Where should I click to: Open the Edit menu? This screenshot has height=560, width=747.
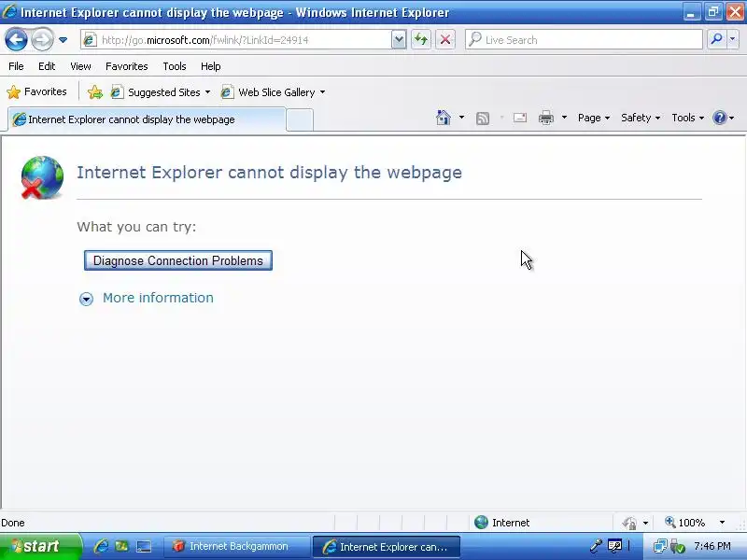pos(47,66)
